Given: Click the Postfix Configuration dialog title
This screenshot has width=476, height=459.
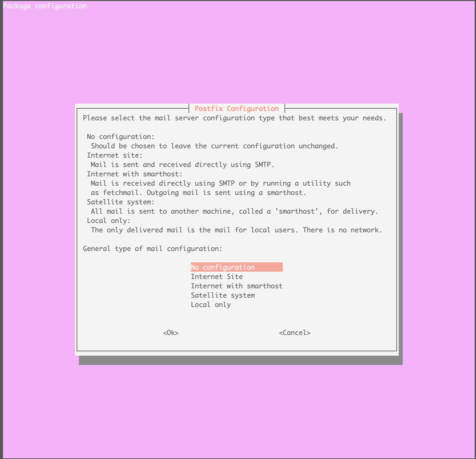Looking at the screenshot, I should (x=237, y=109).
